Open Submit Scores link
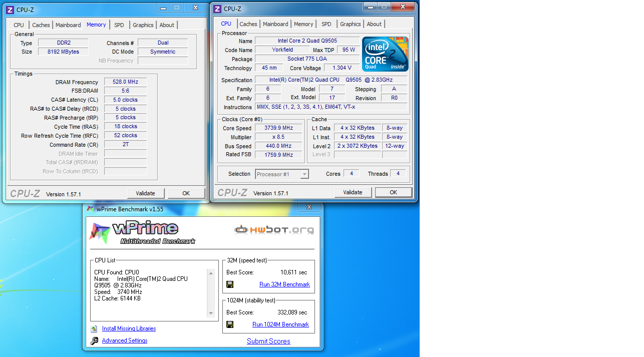The image size is (644, 357). coord(268,341)
